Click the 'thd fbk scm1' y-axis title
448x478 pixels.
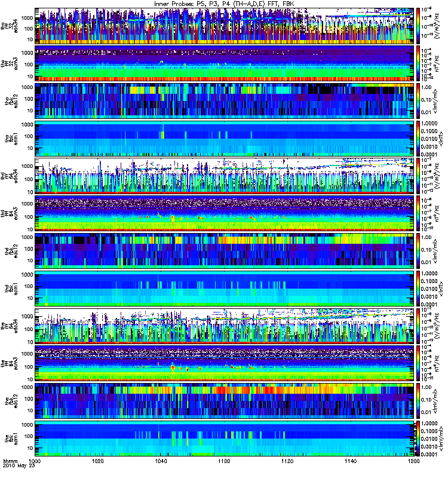click(x=11, y=289)
